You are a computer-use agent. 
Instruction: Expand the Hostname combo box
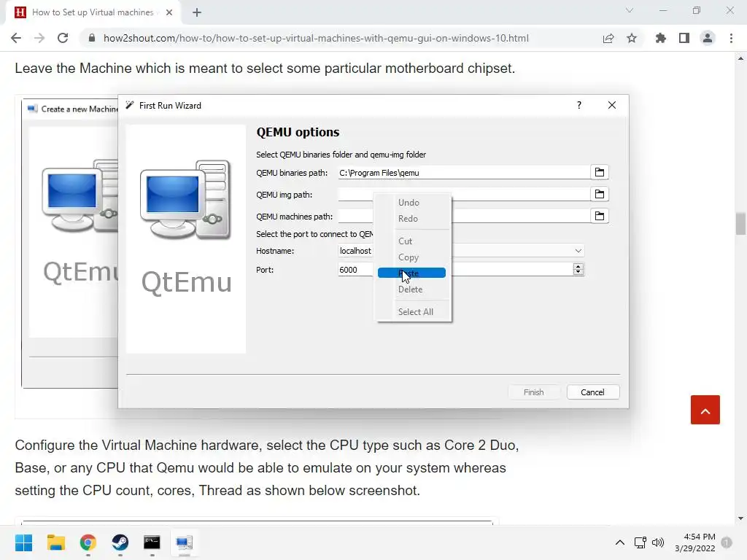[578, 251]
